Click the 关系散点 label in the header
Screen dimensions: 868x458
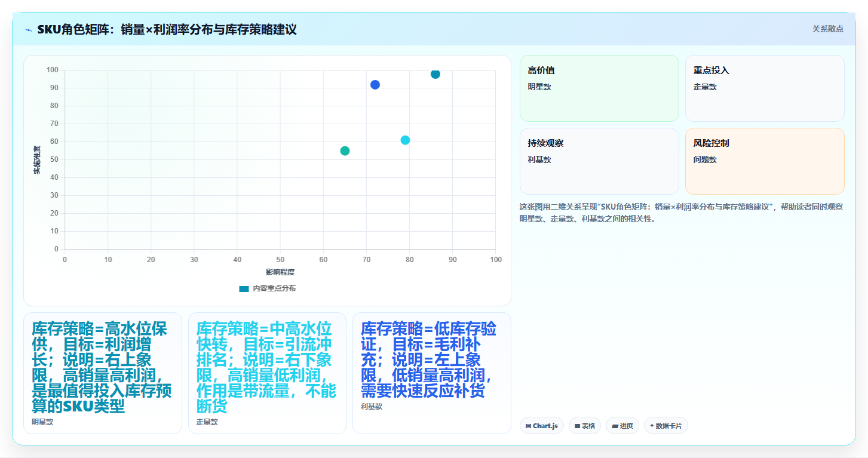tap(827, 29)
